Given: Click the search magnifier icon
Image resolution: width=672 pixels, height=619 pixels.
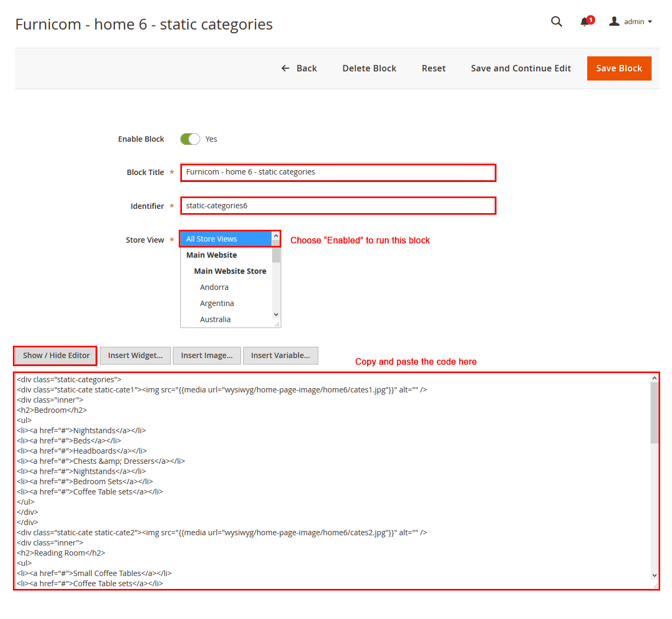Looking at the screenshot, I should pos(557,21).
